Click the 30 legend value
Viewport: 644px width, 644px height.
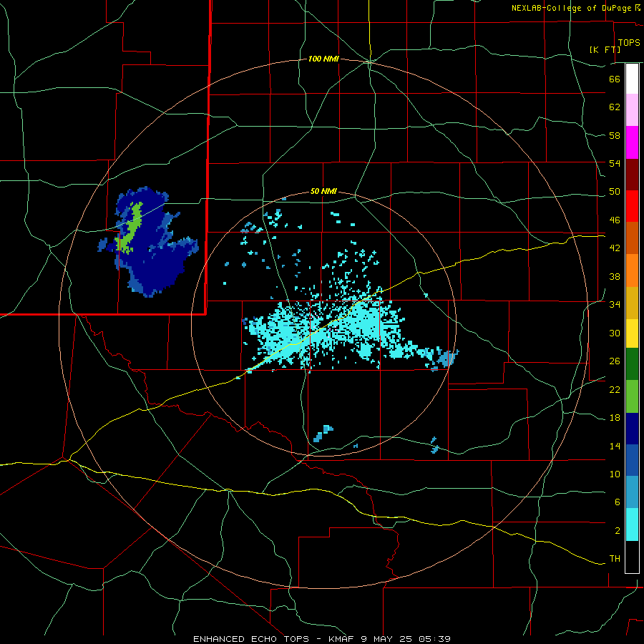615,333
